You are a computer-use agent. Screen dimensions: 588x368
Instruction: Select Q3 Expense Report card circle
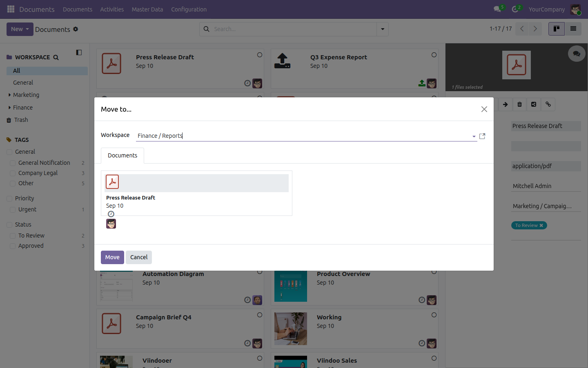[x=434, y=55]
